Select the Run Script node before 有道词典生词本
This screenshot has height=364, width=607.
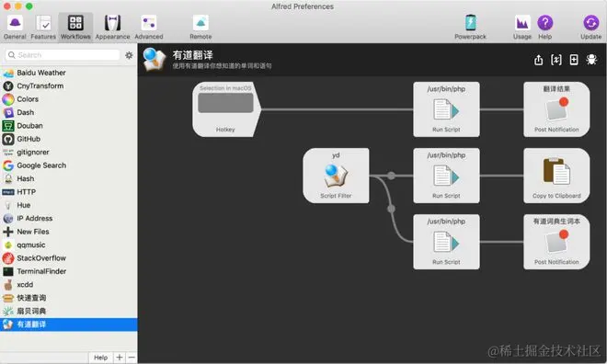point(446,242)
